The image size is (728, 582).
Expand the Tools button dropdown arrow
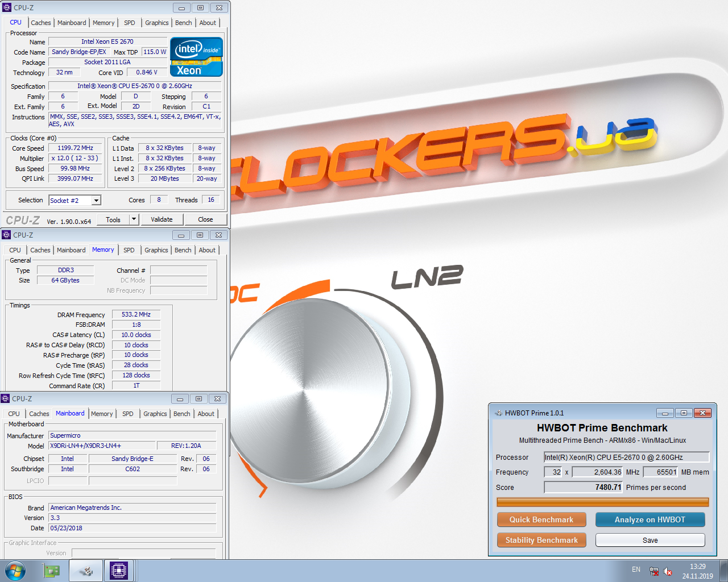[x=134, y=219]
